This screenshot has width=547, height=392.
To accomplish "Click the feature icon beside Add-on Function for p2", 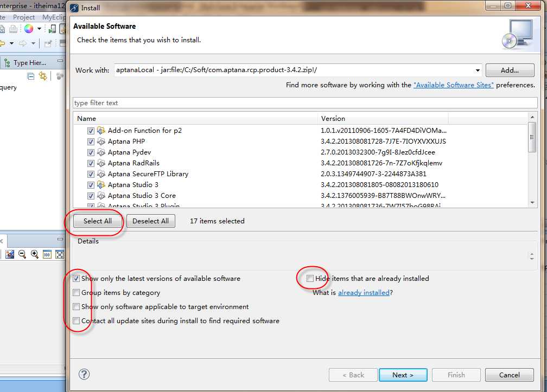I will pyautogui.click(x=101, y=131).
